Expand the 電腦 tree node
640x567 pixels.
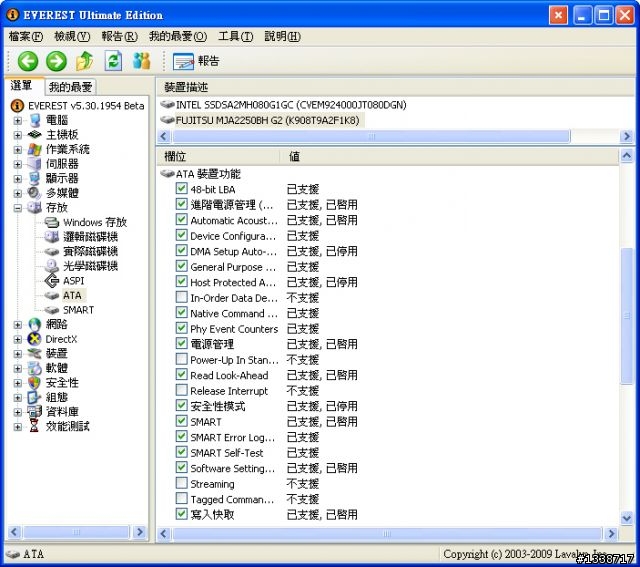pyautogui.click(x=18, y=120)
